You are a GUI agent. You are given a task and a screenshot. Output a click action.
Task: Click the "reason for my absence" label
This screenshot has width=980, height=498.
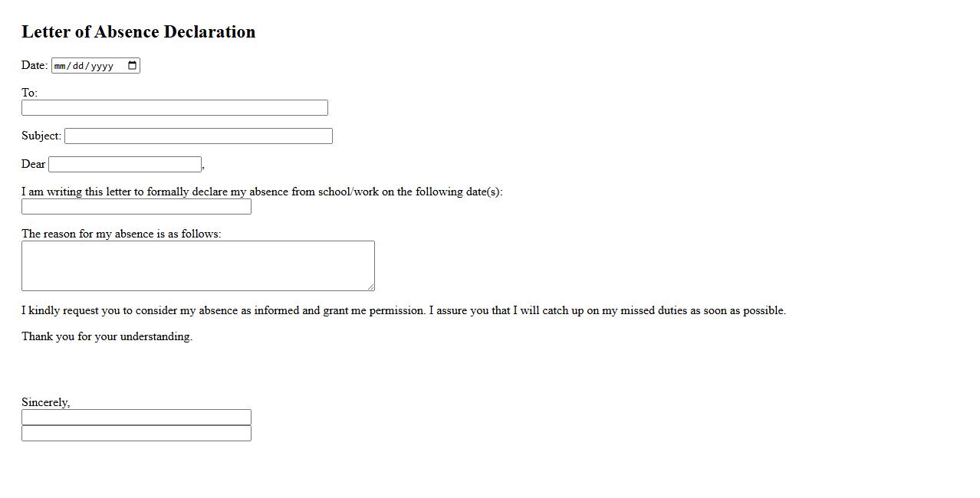(x=121, y=234)
